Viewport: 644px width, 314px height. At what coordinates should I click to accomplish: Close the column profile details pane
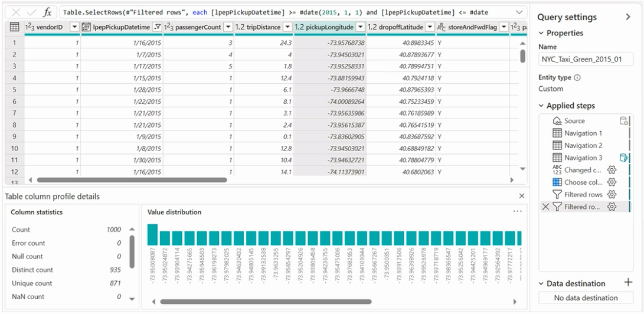pos(521,196)
